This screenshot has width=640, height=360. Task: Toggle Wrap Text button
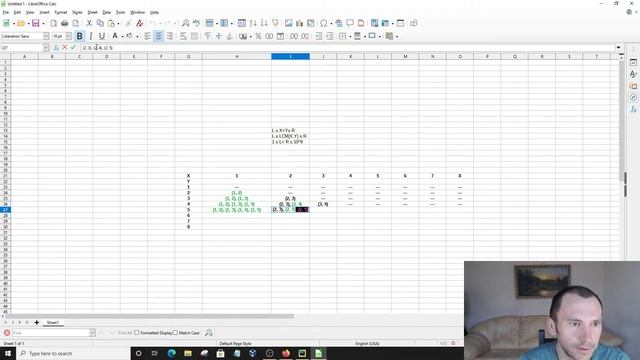coord(183,36)
